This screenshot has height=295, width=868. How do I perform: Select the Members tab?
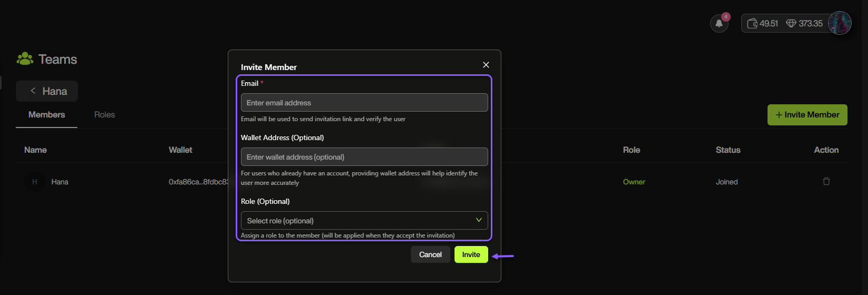tap(47, 114)
